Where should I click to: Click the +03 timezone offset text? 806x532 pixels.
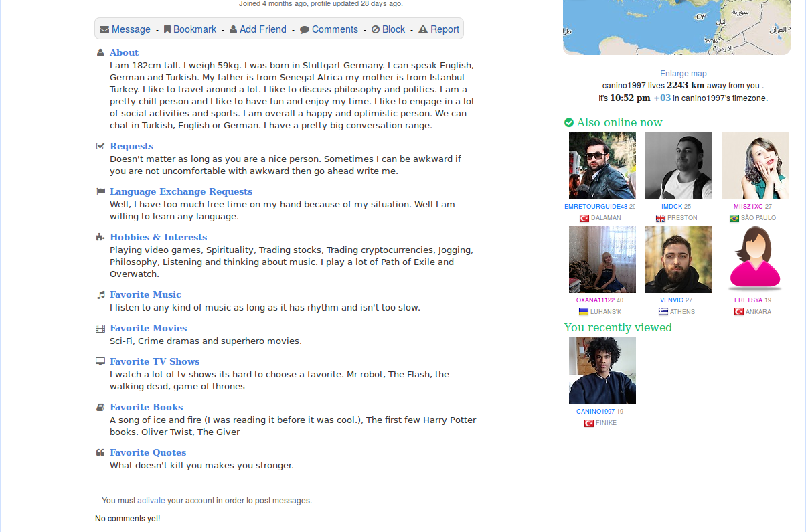point(661,98)
